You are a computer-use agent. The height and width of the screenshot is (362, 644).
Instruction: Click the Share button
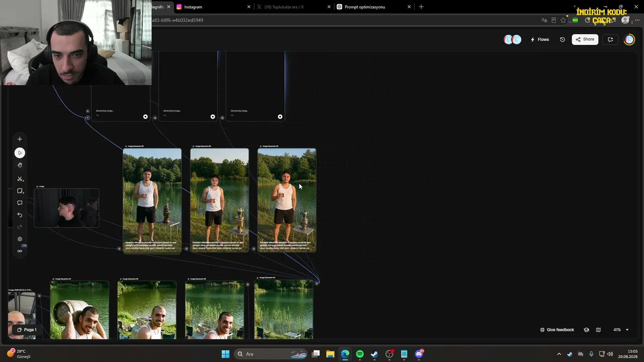click(585, 39)
